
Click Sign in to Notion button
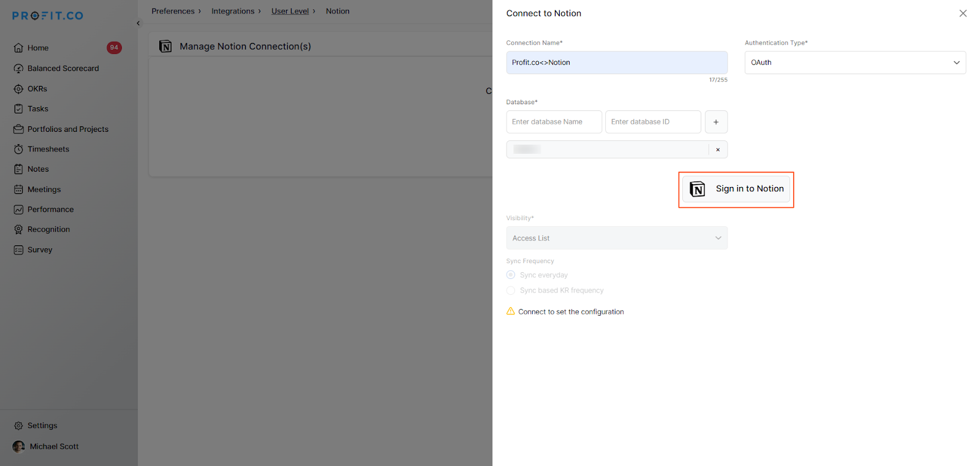[x=736, y=189]
